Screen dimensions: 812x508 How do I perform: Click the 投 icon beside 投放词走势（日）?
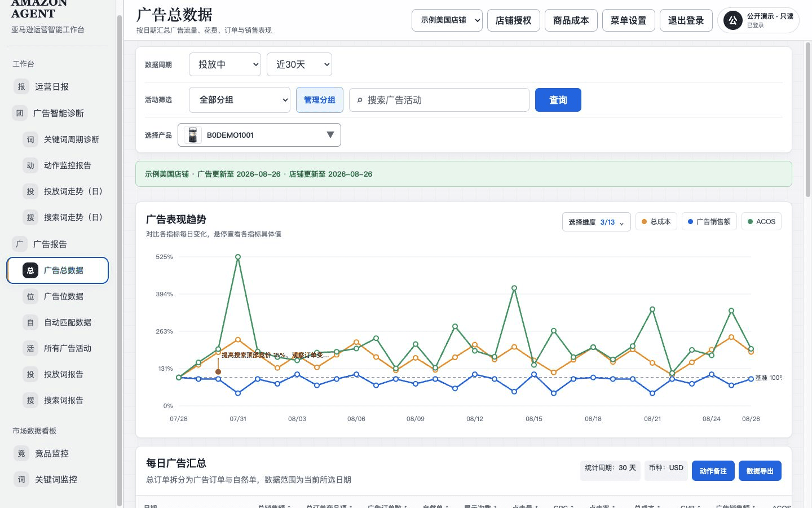coord(30,191)
